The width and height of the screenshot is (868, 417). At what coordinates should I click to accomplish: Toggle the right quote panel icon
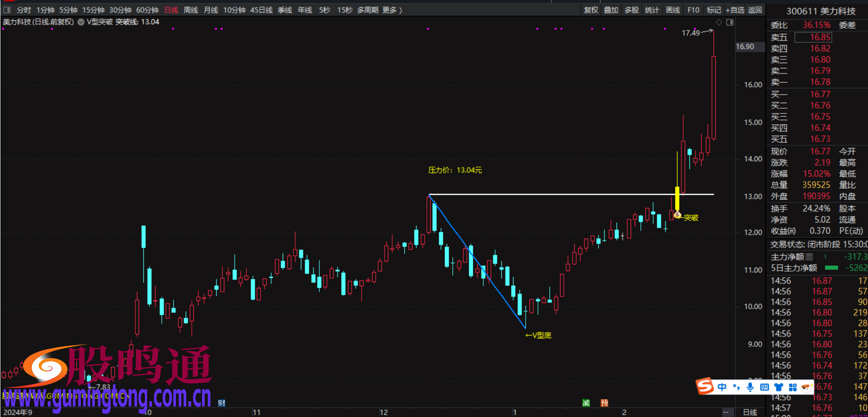click(730, 22)
